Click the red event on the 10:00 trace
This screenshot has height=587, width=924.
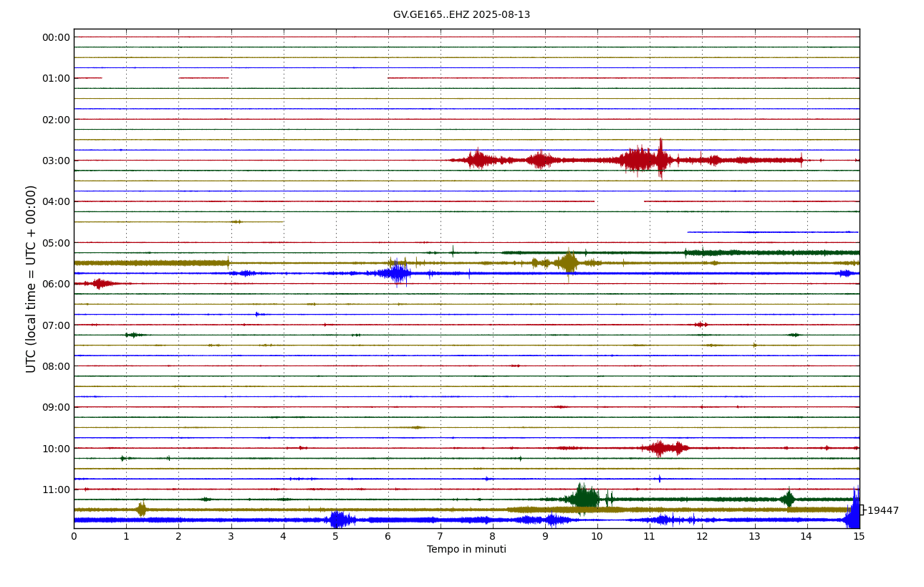[664, 448]
